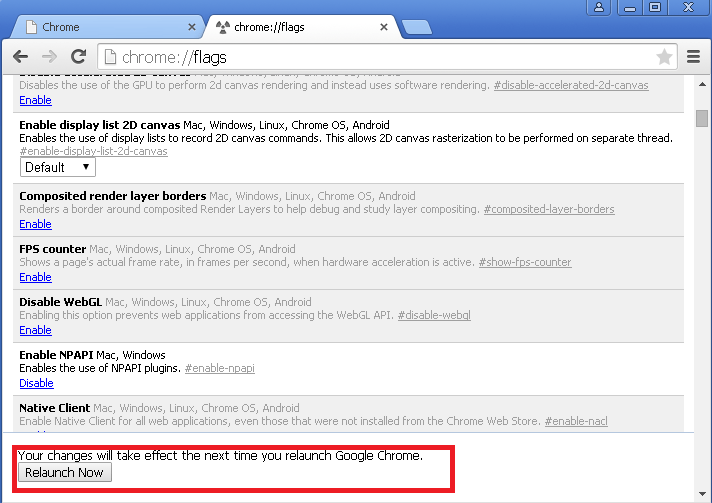Click the Relaunch Now button
This screenshot has width=712, height=503.
64,473
